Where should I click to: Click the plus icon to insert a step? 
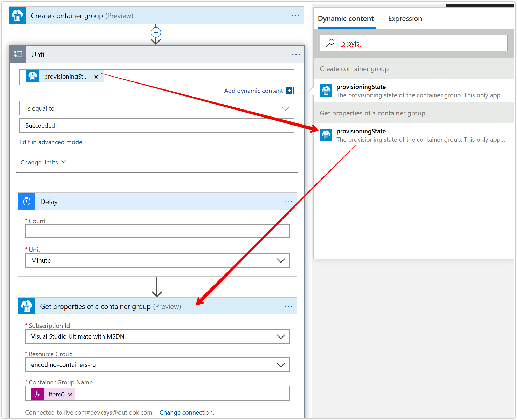[x=156, y=32]
